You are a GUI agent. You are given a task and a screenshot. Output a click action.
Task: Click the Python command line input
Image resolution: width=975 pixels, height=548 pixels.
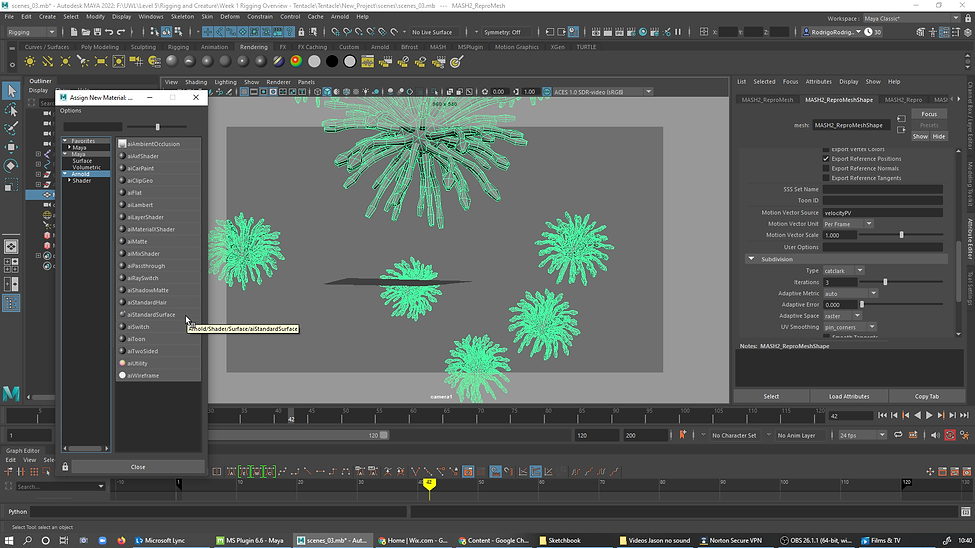[219, 511]
